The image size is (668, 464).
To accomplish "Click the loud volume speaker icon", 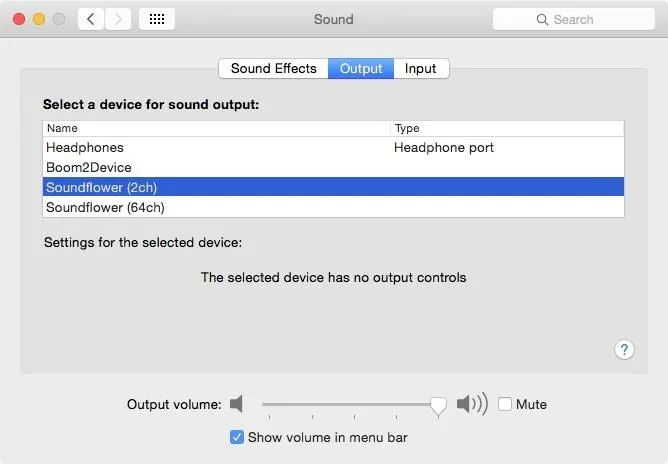I will pos(472,403).
